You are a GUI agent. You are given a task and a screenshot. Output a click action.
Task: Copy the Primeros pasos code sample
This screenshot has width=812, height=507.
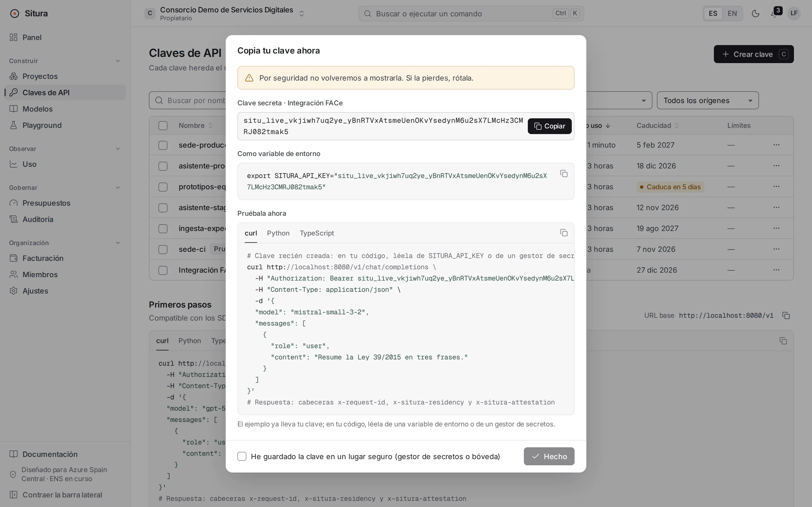pyautogui.click(x=783, y=341)
